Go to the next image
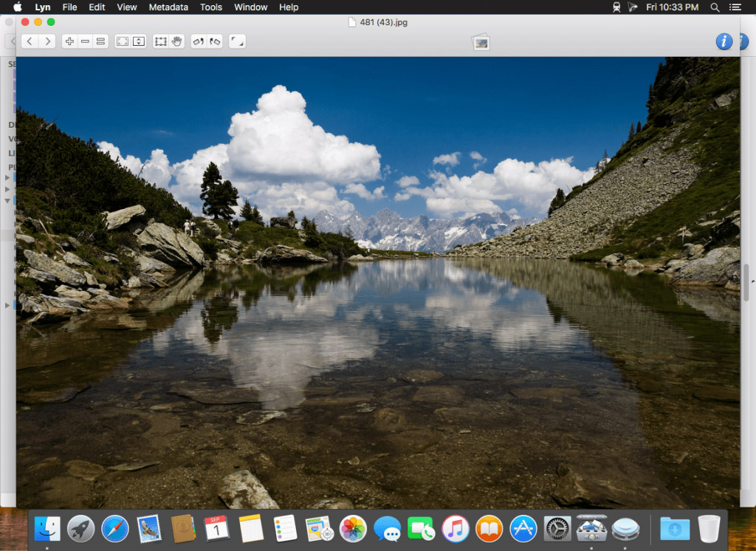This screenshot has height=551, width=756. [47, 41]
